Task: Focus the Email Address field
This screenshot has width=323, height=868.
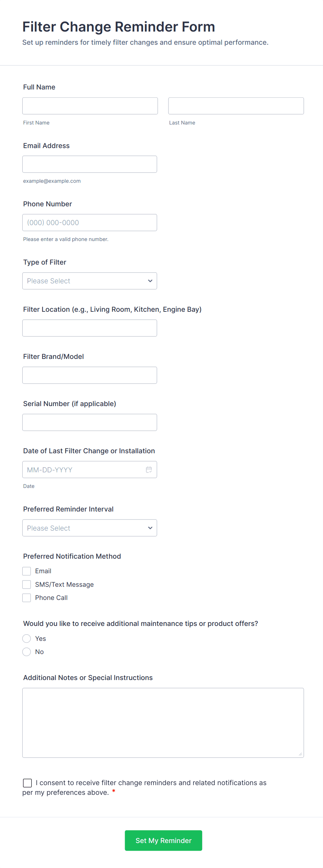Action: pos(90,164)
